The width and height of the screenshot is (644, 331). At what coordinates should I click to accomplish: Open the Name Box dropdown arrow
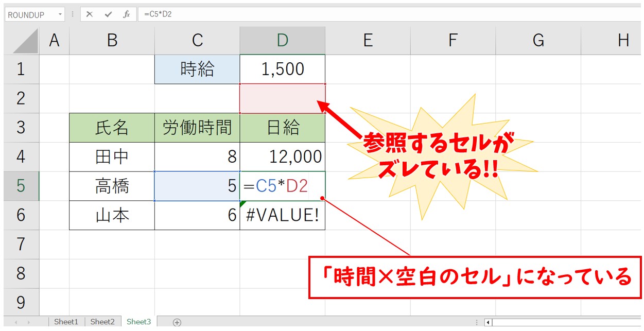point(61,14)
